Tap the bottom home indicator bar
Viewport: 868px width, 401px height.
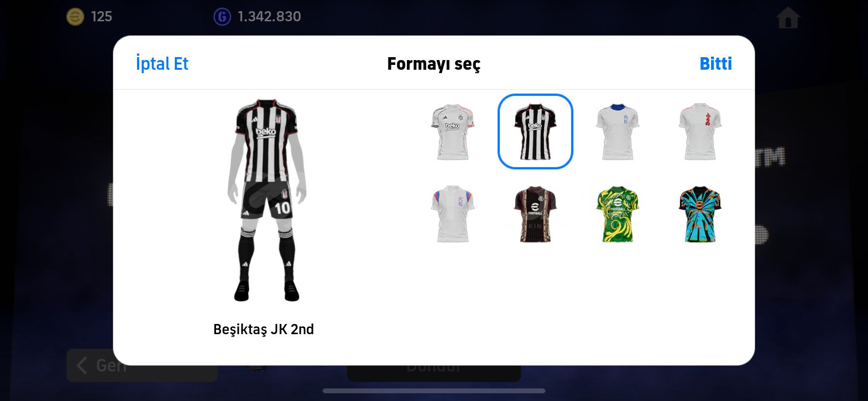[x=434, y=391]
